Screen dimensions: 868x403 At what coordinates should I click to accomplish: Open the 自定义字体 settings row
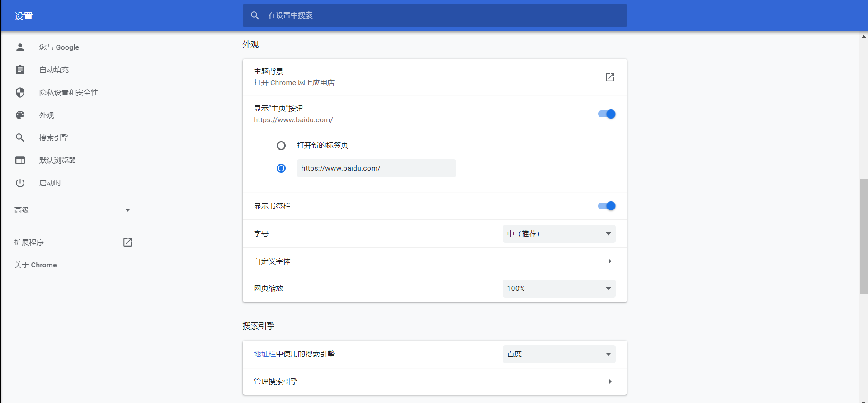click(x=434, y=261)
